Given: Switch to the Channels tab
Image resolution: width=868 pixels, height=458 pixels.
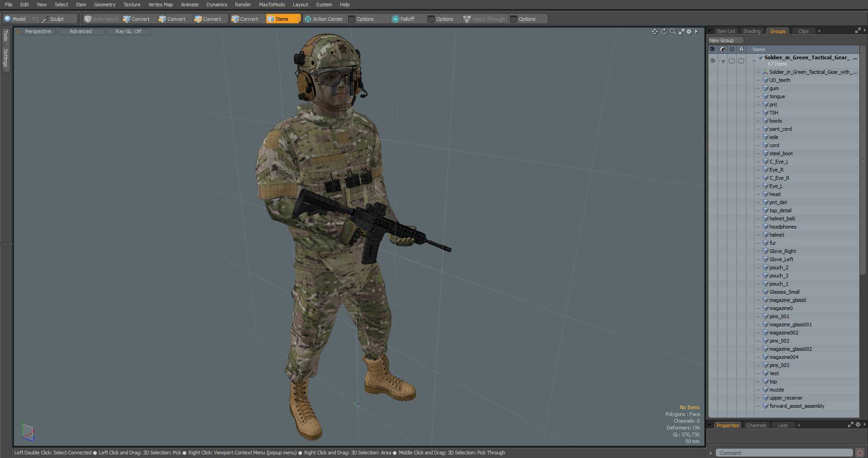Looking at the screenshot, I should [756, 425].
